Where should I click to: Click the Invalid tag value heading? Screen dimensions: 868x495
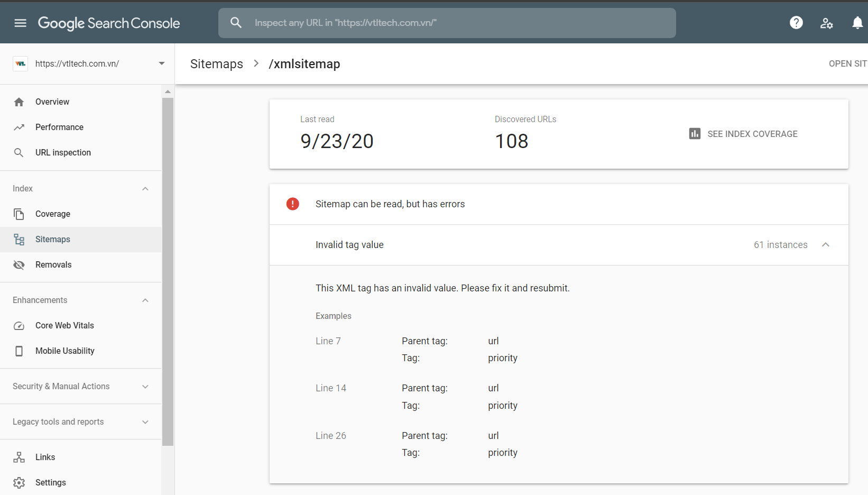[x=349, y=245]
